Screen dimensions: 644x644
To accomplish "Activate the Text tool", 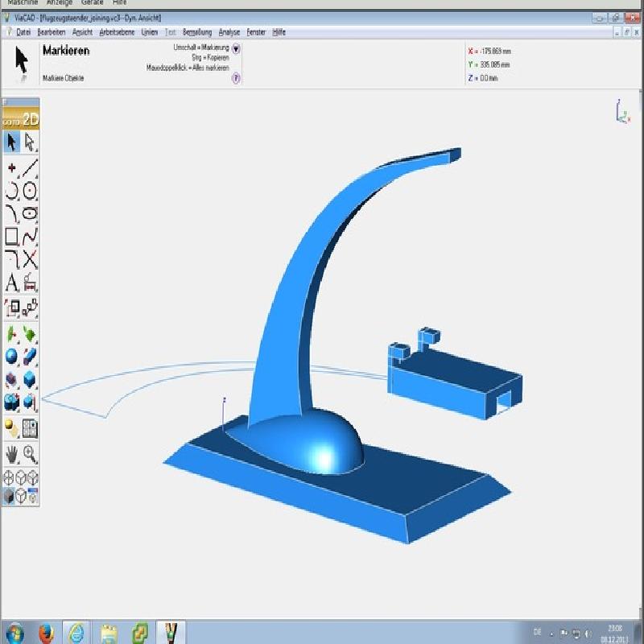I will coord(11,283).
